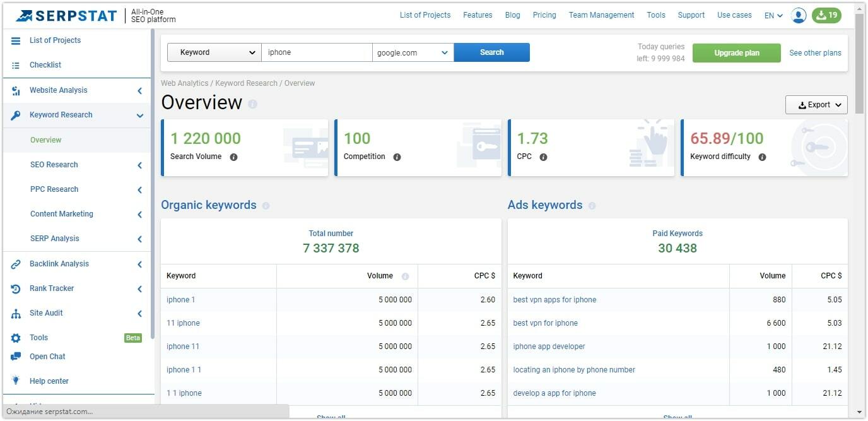Click the Keyword Research key icon
Screen dimensions: 868x421
(x=16, y=115)
